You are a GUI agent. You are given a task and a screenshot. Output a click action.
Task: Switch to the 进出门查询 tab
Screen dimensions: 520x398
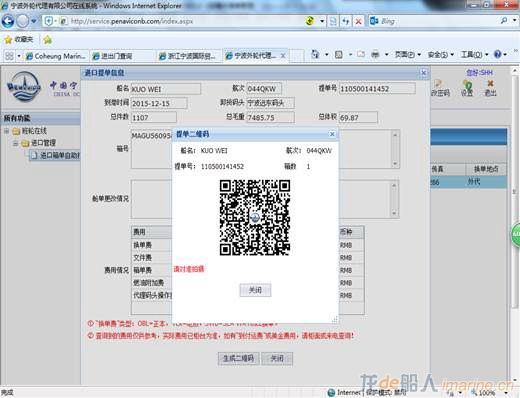coord(123,56)
